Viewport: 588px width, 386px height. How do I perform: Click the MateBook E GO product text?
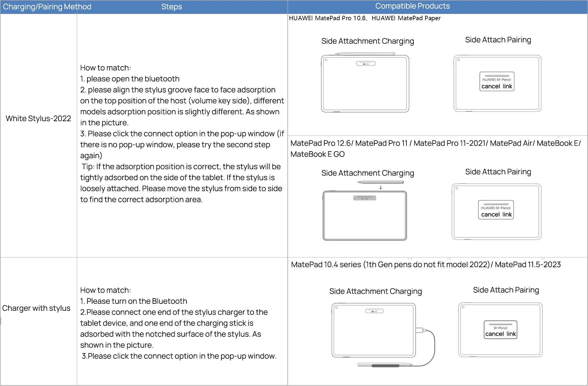point(318,154)
